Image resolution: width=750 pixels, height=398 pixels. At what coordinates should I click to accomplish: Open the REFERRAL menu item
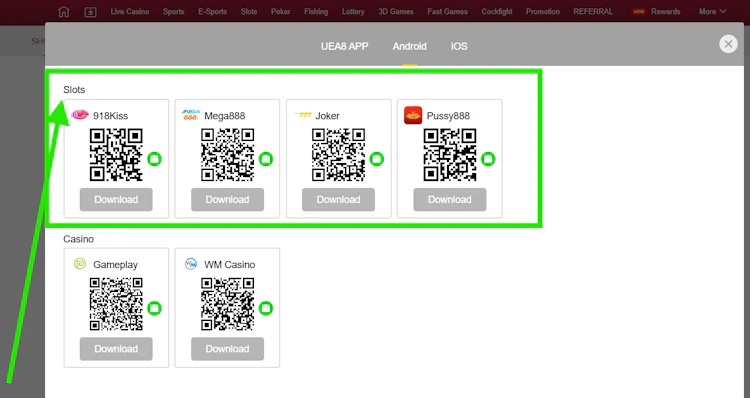click(x=593, y=11)
